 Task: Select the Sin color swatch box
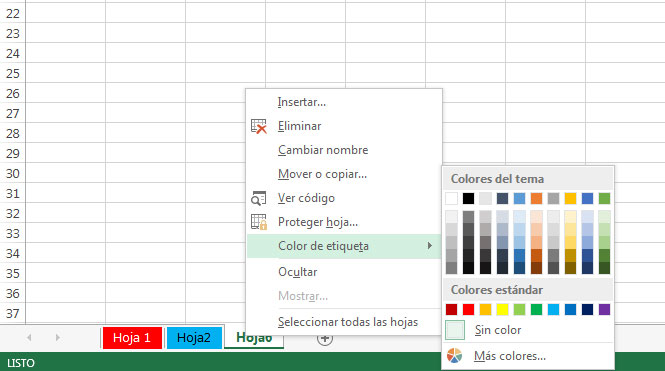pos(455,330)
